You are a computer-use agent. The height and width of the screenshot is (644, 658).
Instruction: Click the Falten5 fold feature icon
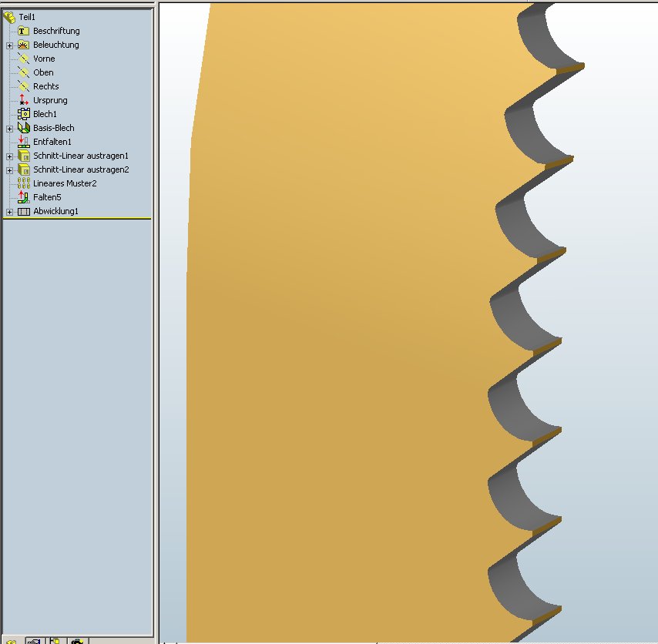point(23,197)
